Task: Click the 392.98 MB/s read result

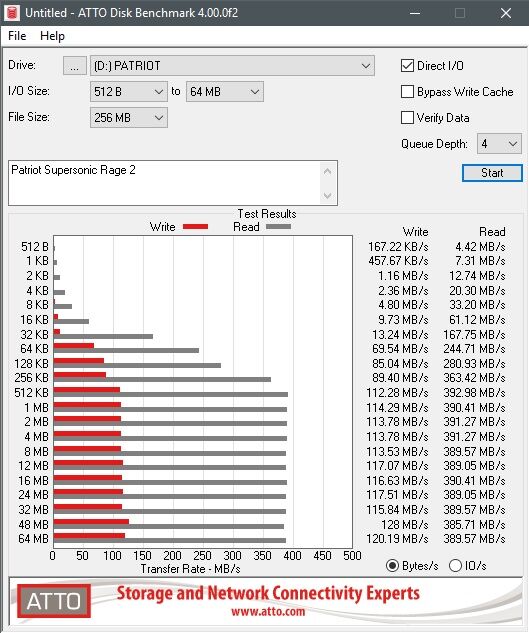Action: 474,392
